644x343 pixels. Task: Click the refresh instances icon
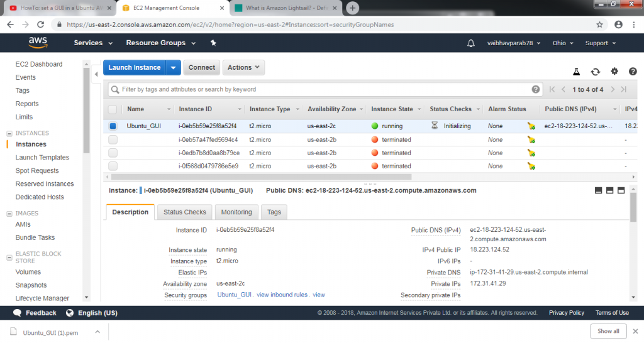point(595,72)
